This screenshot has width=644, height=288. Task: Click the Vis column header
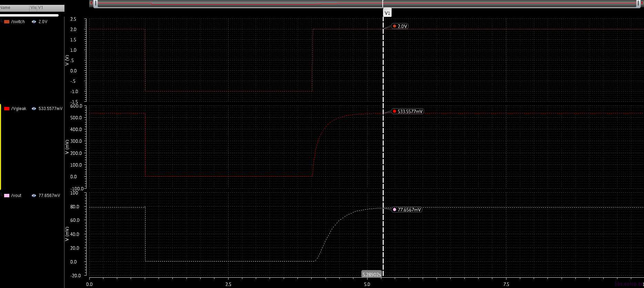(33, 8)
